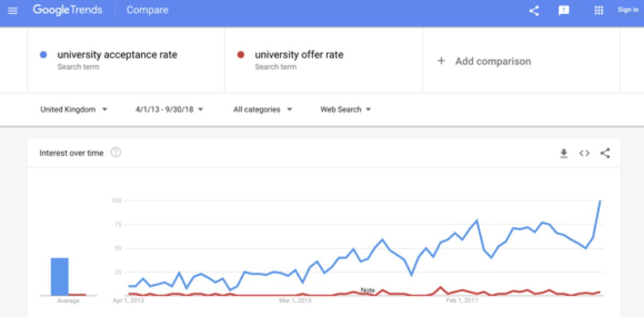Open the Google apps grid
Viewport: 644px width, 317px height.
coord(598,10)
